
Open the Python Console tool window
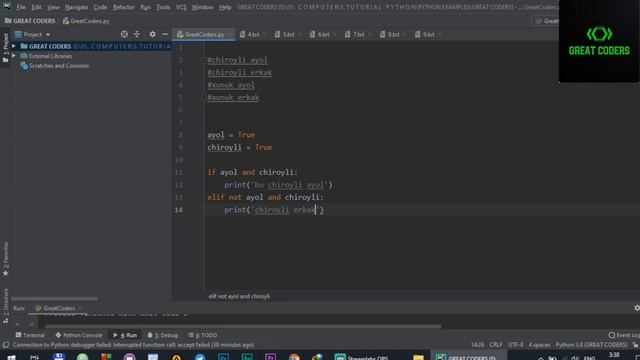[x=78, y=335]
